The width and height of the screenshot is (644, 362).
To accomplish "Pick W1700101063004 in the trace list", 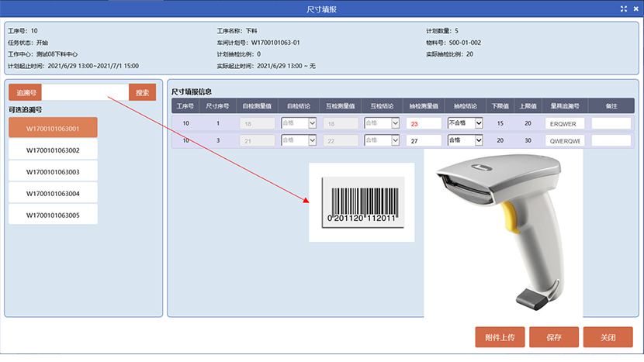I will pos(53,193).
